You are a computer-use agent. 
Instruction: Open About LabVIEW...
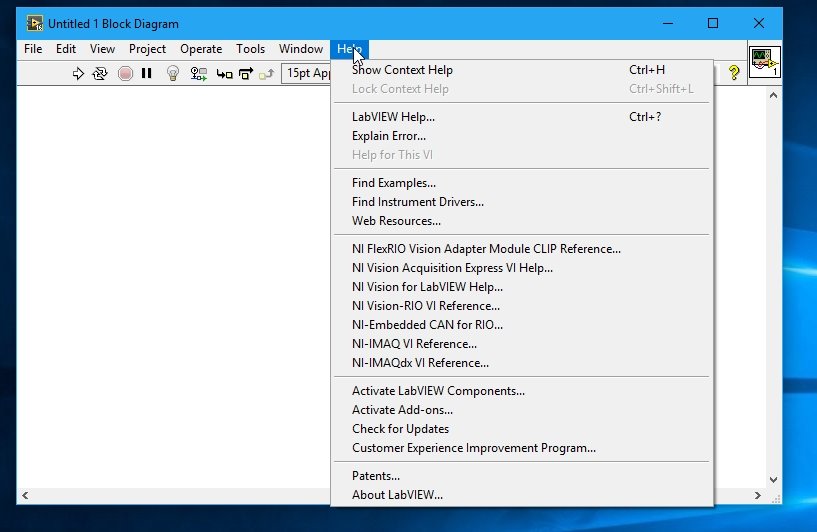(x=522, y=495)
